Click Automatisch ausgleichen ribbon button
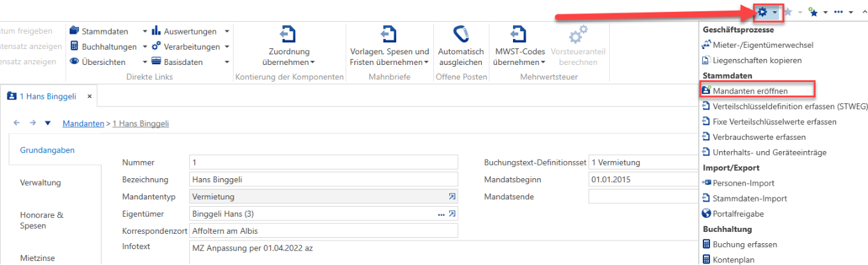 tap(461, 45)
